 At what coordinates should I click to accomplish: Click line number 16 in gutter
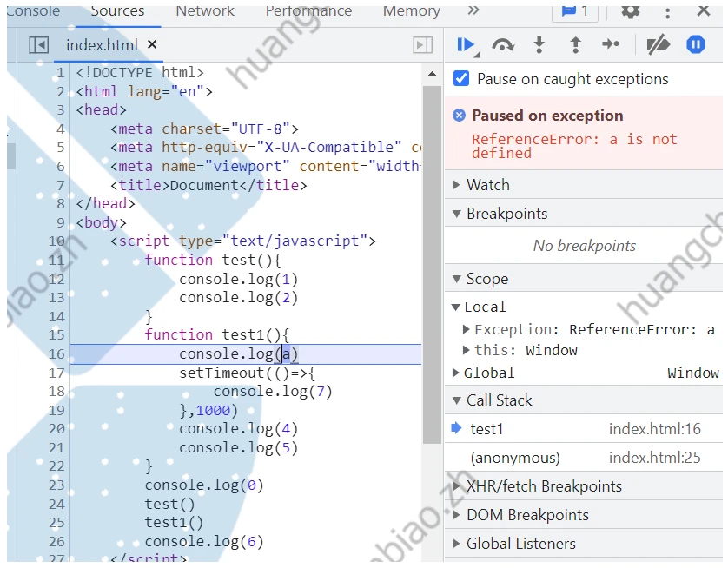[56, 354]
